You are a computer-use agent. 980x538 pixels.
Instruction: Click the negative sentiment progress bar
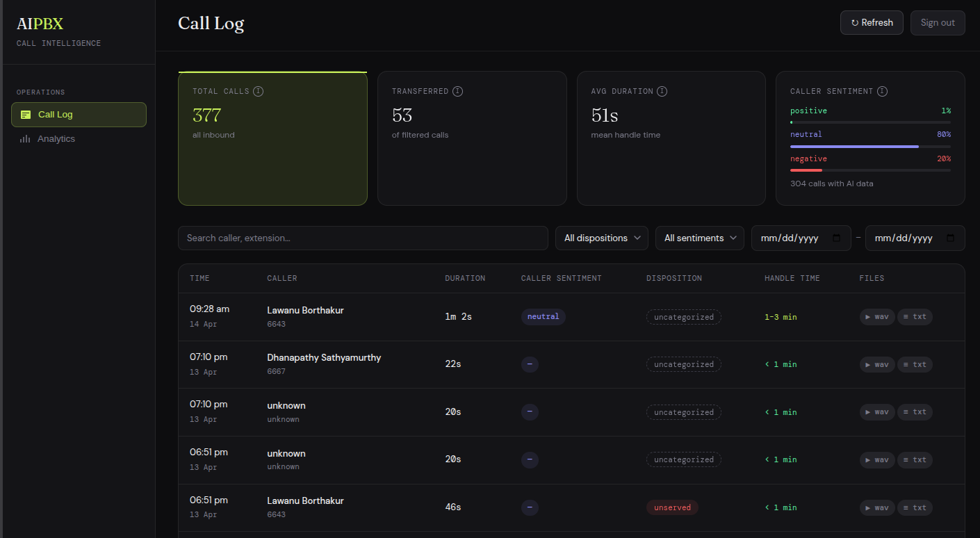click(x=870, y=170)
